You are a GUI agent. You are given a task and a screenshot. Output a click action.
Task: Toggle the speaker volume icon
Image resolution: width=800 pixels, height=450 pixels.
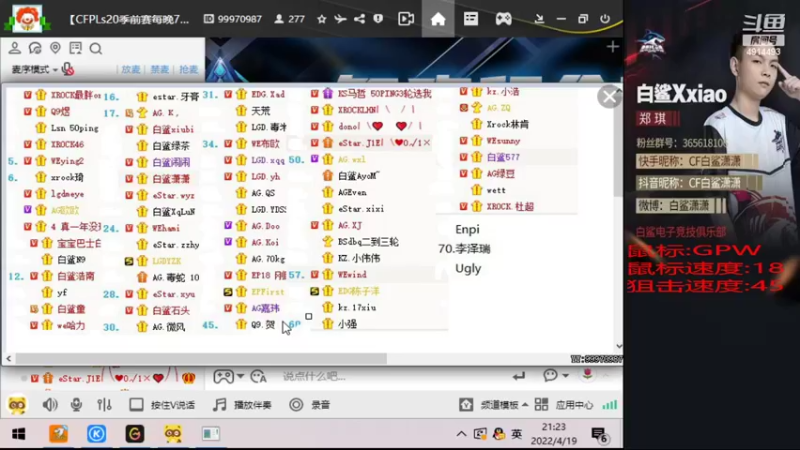pyautogui.click(x=49, y=405)
